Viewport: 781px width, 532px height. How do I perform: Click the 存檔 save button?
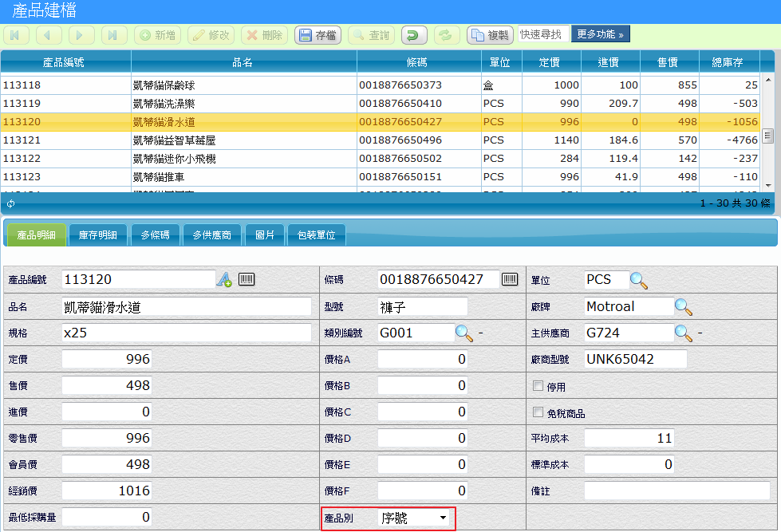pyautogui.click(x=318, y=35)
